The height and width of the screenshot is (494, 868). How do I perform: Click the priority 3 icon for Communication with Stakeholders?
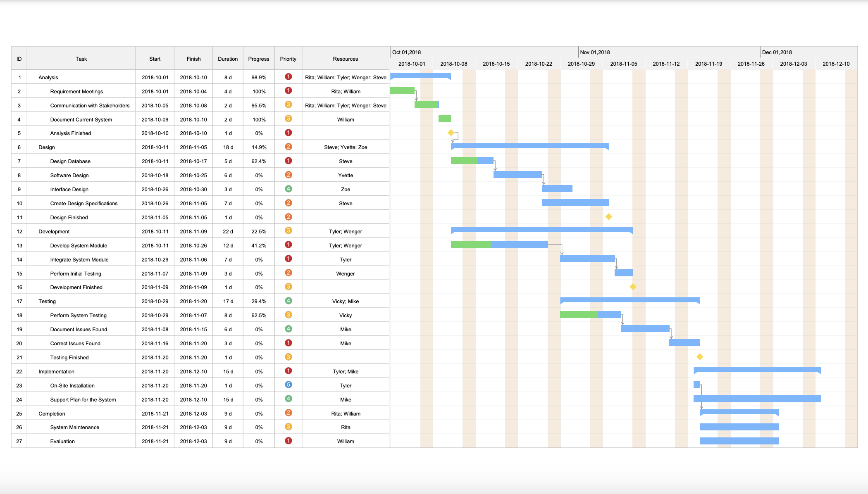[x=289, y=105]
